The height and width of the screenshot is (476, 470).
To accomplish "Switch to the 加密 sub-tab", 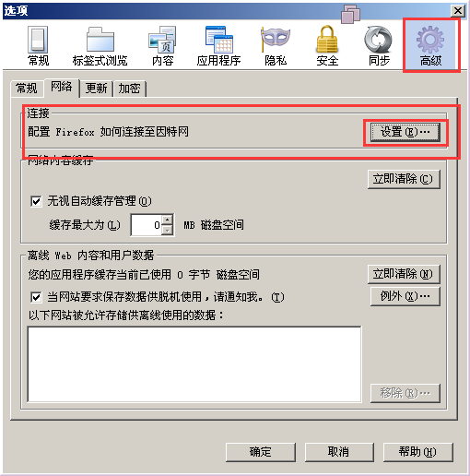I will click(x=129, y=89).
